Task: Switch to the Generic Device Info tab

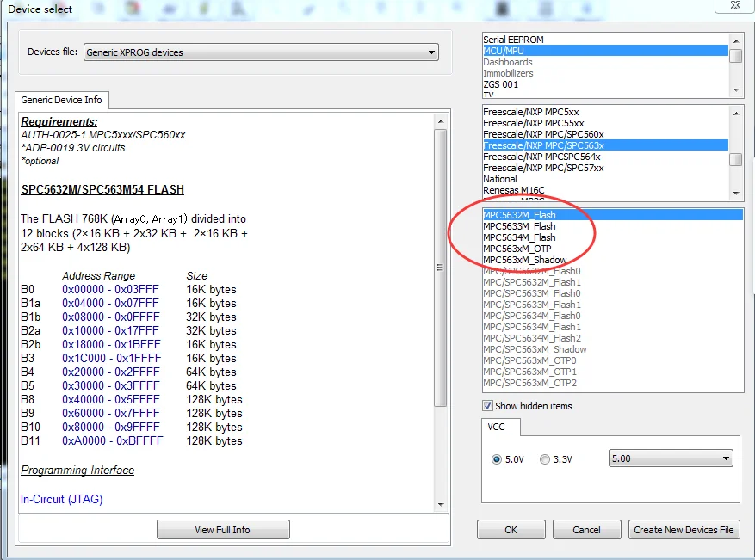Action: 62,100
